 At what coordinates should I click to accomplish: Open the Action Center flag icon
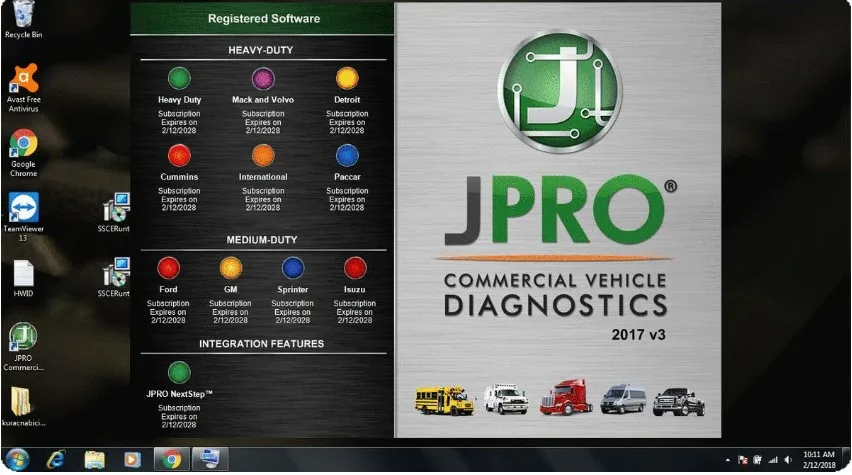coord(743,460)
